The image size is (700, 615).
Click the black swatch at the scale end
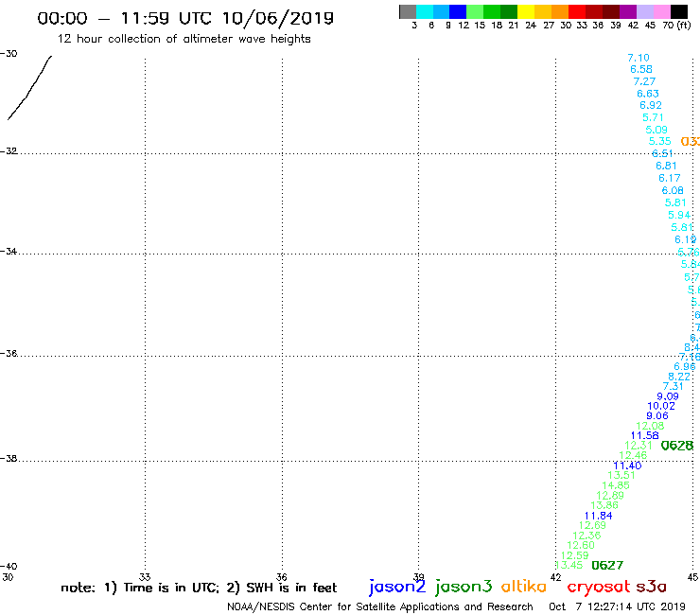point(679,11)
